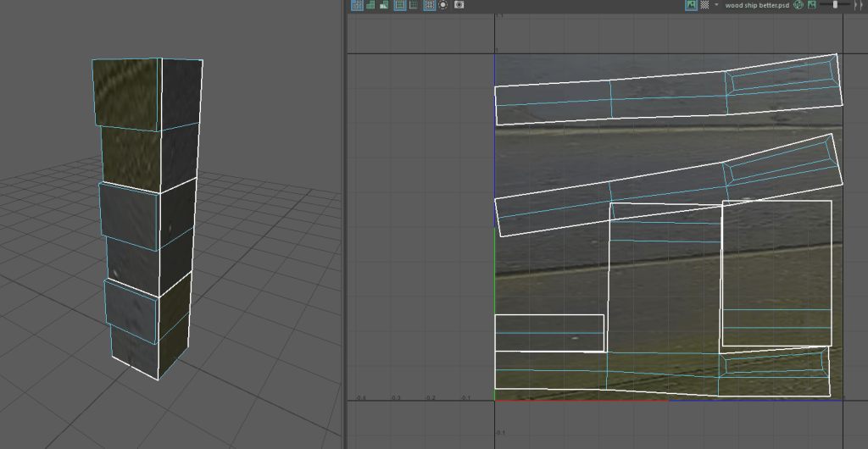Toggle the highlighted texture borders button

coord(399,4)
